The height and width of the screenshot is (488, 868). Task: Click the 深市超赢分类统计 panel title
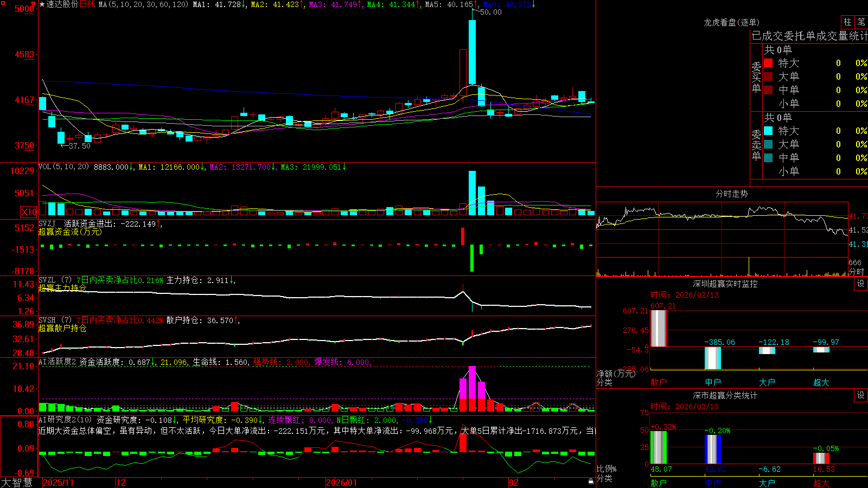click(725, 395)
